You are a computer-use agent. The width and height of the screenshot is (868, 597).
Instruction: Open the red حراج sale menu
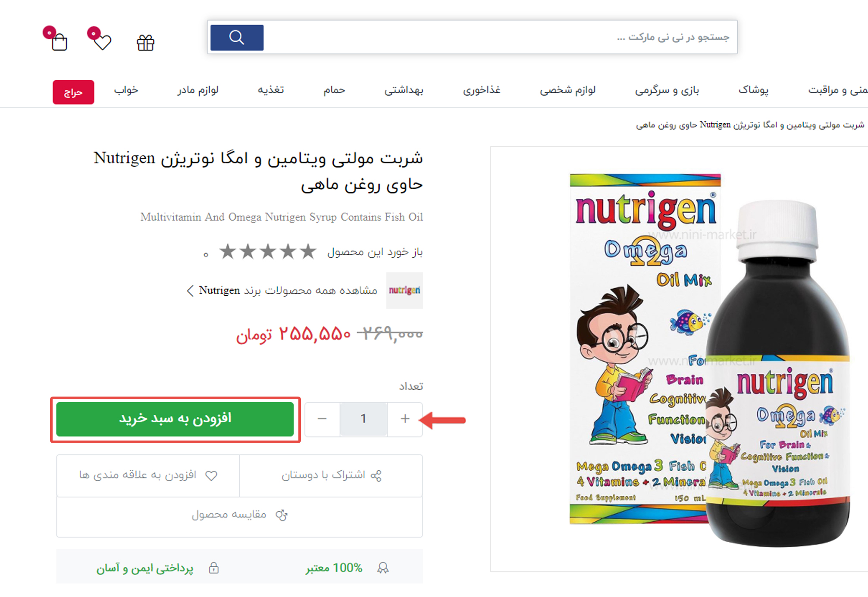click(x=73, y=92)
